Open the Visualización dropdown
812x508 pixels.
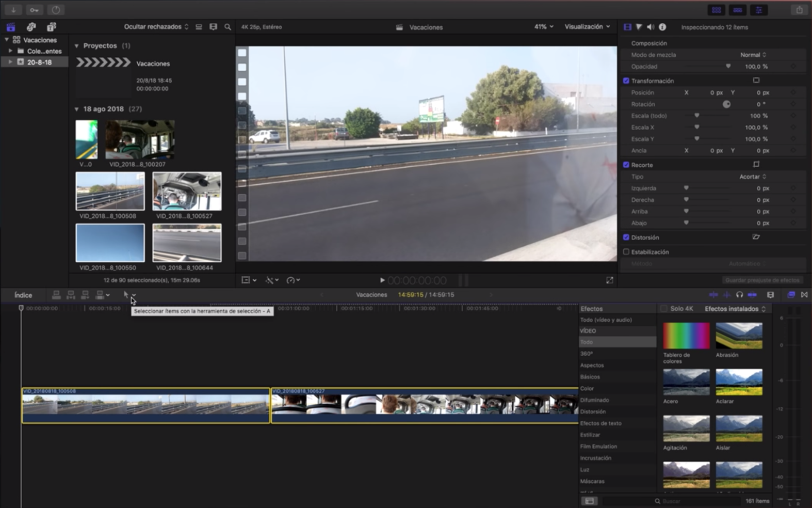tap(587, 27)
